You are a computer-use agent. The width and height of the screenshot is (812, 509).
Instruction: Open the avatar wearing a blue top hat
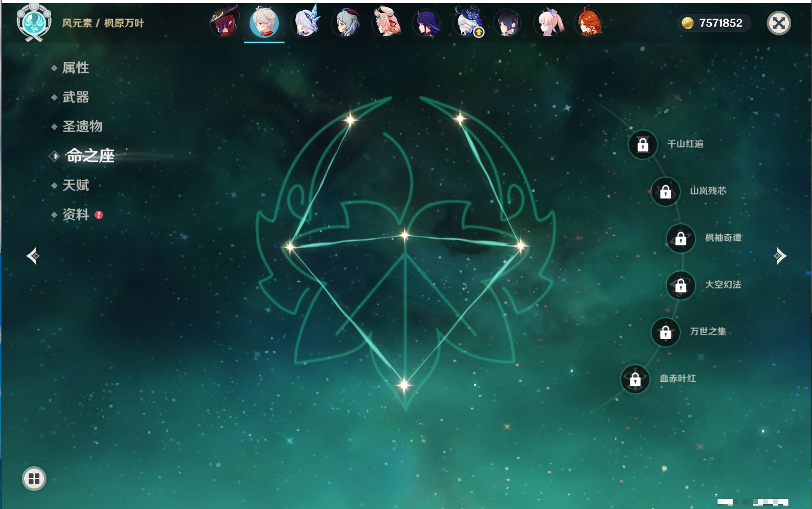[468, 22]
